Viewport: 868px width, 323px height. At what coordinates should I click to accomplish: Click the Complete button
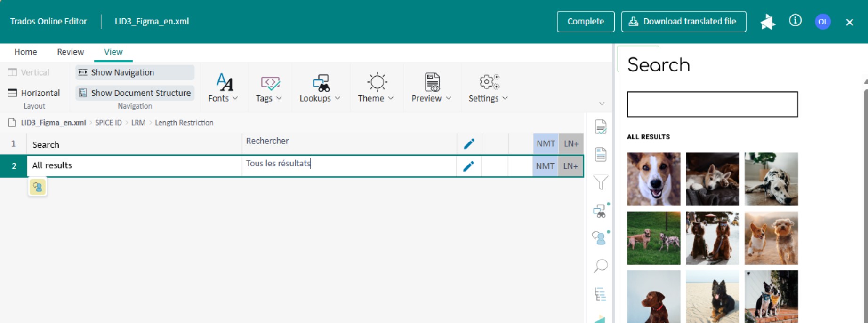(x=585, y=22)
